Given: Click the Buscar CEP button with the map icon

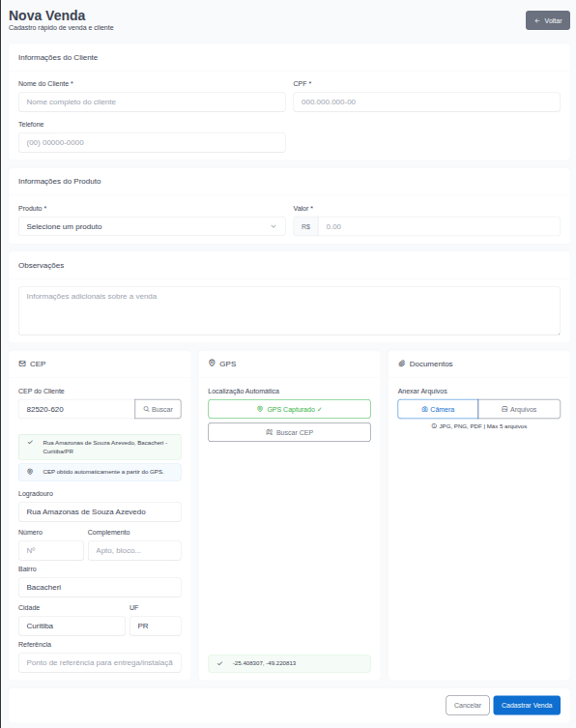Looking at the screenshot, I should coord(289,432).
